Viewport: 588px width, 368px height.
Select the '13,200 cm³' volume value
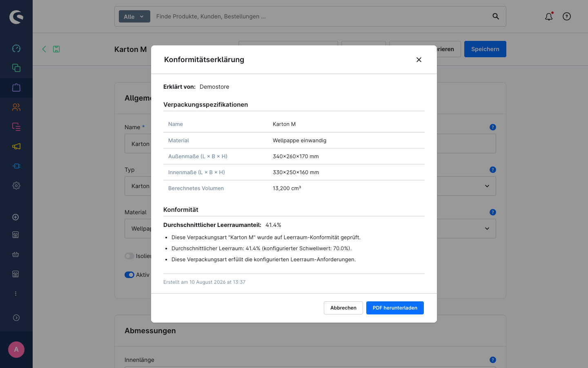287,188
